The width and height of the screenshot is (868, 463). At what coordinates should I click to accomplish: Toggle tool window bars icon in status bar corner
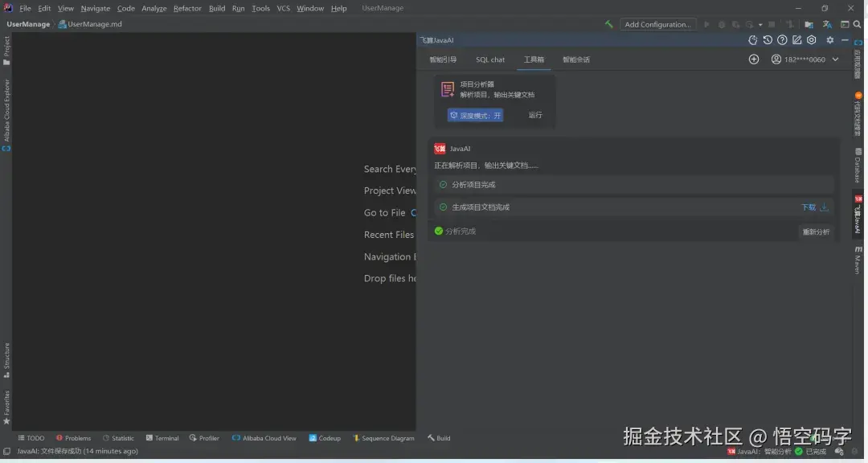click(6, 452)
